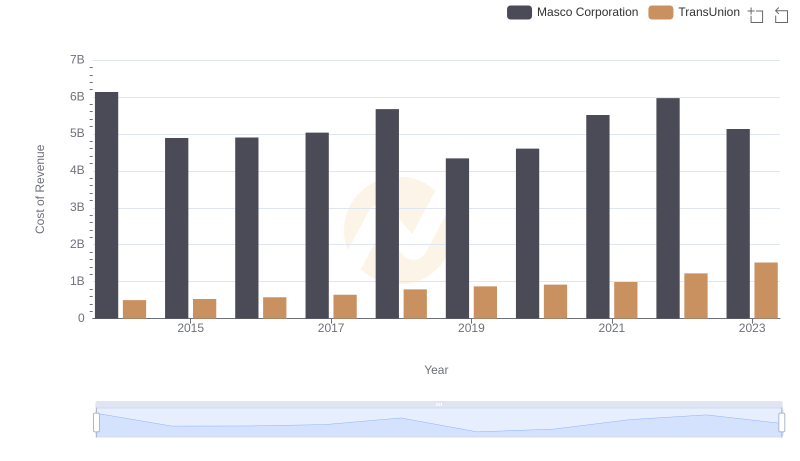Click the 2023 x-axis label
Screen dimensions: 800x461
click(752, 328)
